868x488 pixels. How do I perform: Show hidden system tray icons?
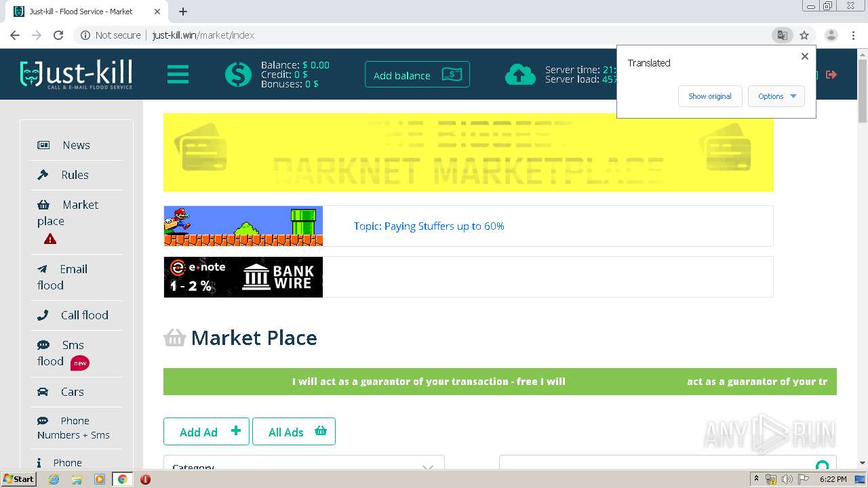tap(756, 479)
